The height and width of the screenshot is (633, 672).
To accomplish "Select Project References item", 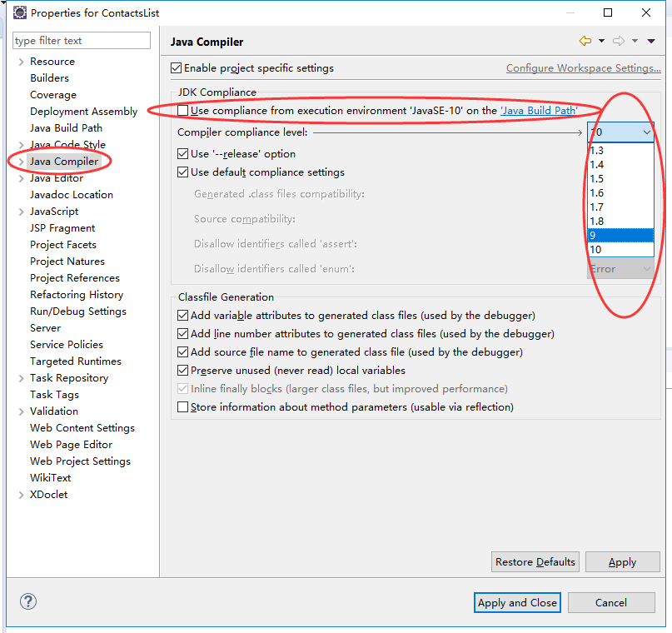I will tap(75, 278).
